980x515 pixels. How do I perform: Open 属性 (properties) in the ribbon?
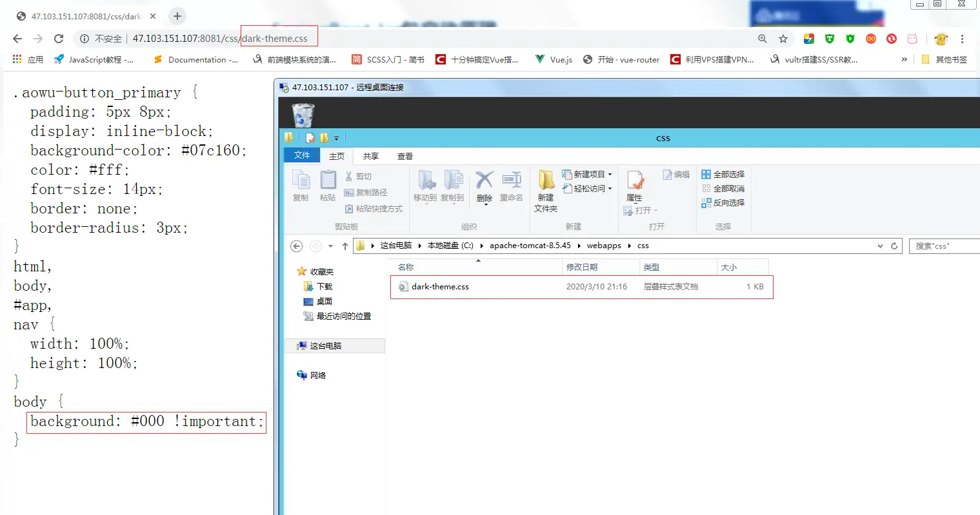(x=635, y=186)
